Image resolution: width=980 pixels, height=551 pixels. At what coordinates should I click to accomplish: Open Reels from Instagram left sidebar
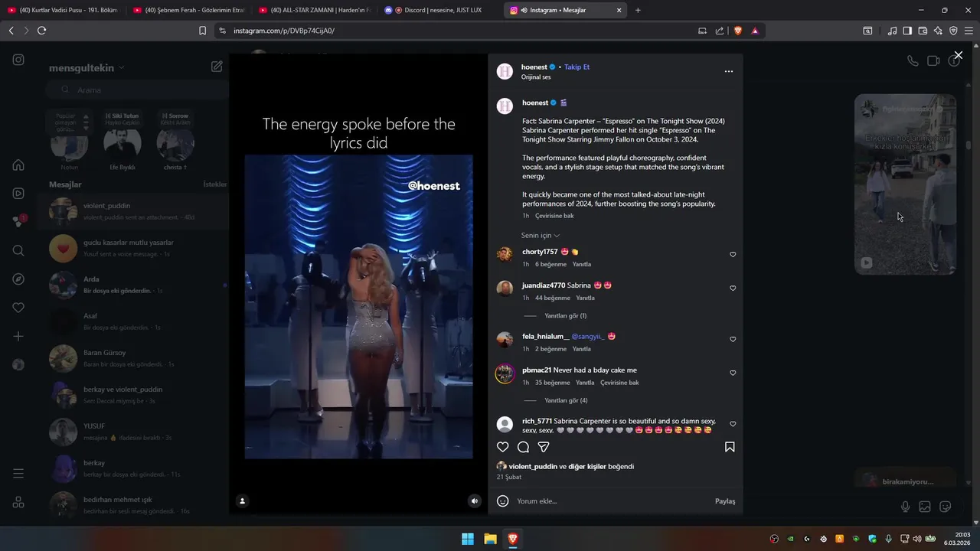click(x=18, y=194)
